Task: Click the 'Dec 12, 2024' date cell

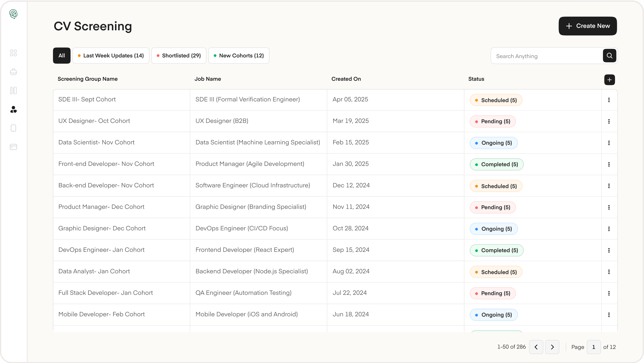Action: 351,186
